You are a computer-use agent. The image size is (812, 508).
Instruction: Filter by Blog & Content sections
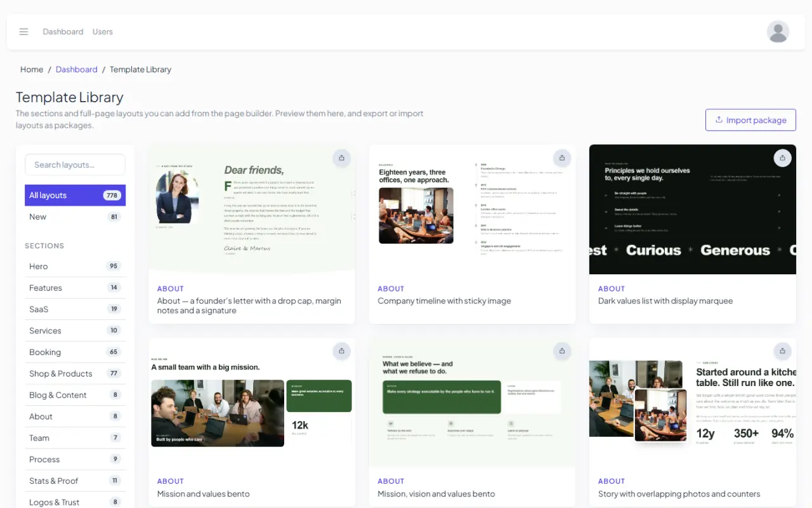coord(75,395)
